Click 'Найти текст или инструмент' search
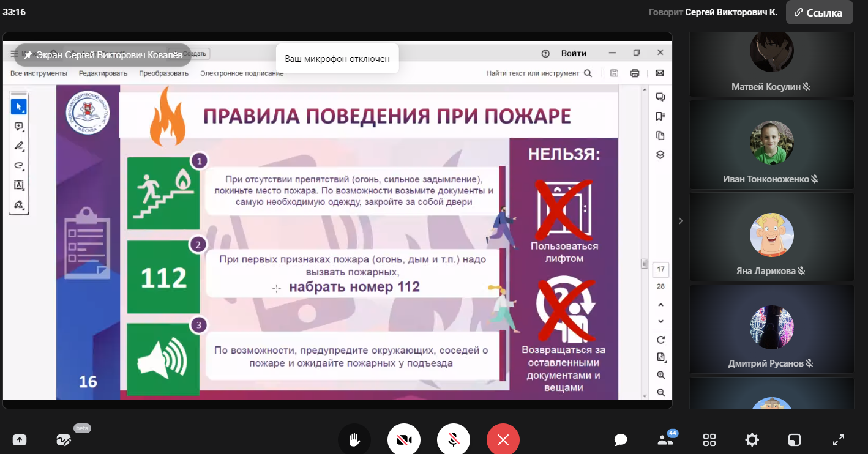Image resolution: width=868 pixels, height=454 pixels. point(539,73)
